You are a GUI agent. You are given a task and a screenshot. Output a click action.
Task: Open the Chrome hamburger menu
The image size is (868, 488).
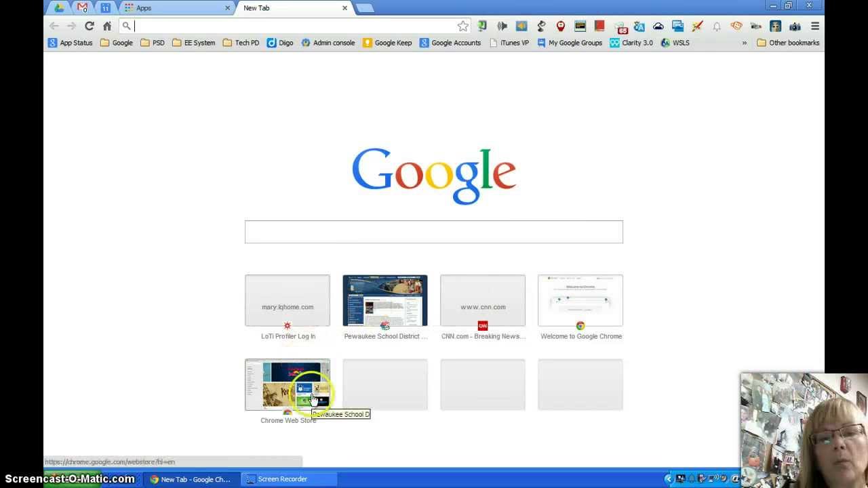click(x=815, y=26)
